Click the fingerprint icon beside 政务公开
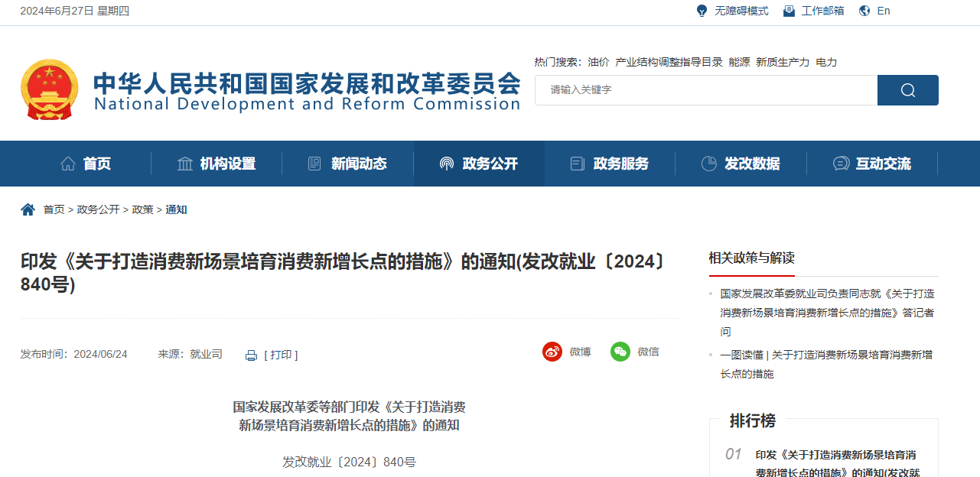This screenshot has height=477, width=980. [447, 164]
